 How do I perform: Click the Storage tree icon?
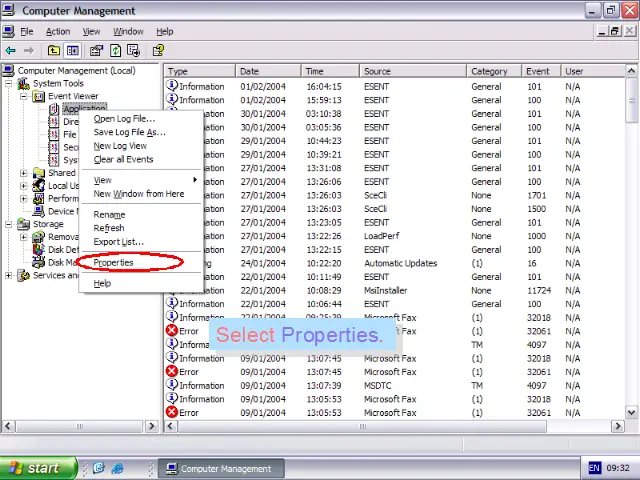point(23,224)
